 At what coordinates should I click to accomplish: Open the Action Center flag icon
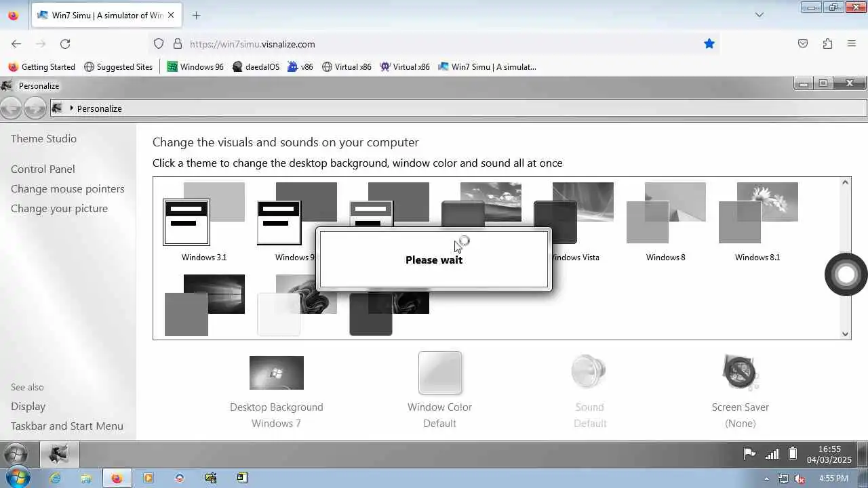(749, 454)
